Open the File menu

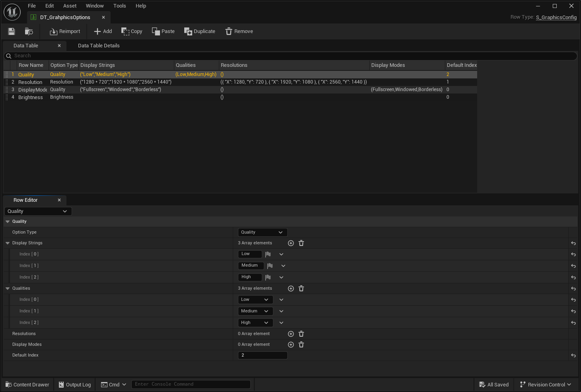32,6
